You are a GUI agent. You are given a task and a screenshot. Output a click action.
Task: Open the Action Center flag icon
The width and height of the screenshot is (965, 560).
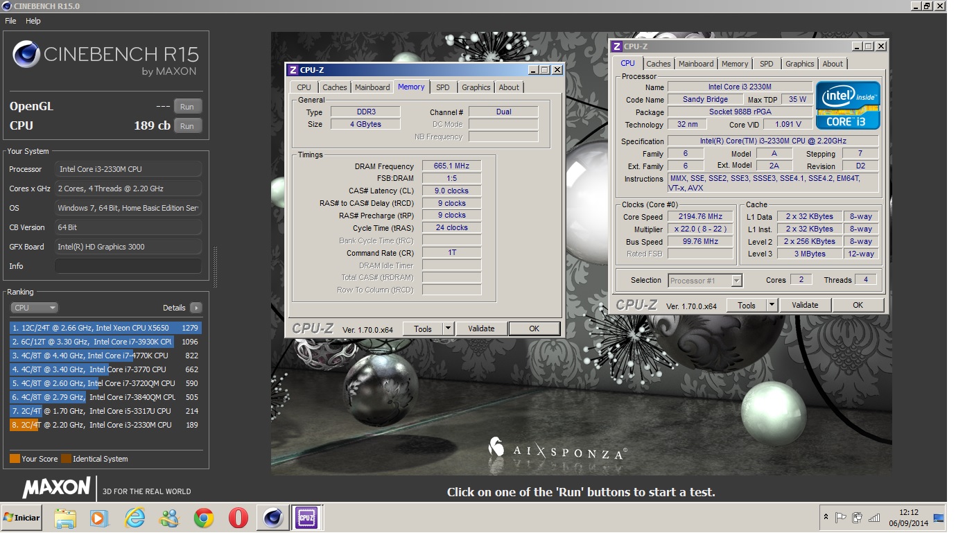(x=840, y=517)
